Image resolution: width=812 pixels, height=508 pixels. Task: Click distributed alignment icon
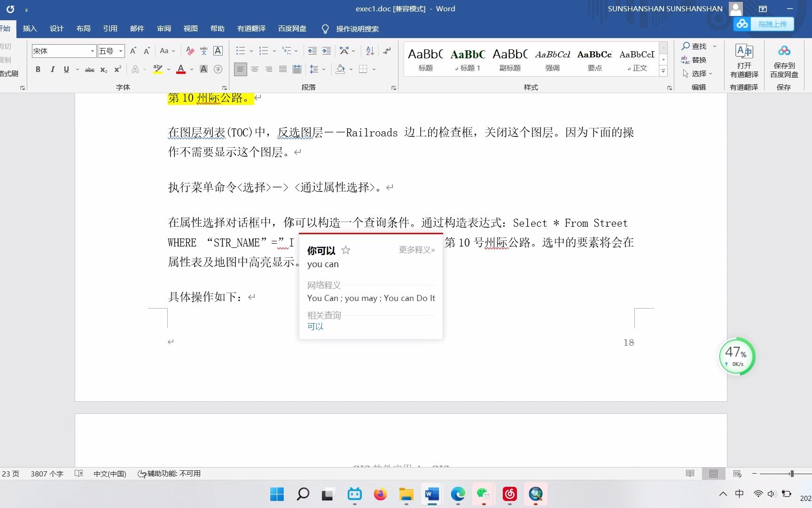pyautogui.click(x=297, y=69)
